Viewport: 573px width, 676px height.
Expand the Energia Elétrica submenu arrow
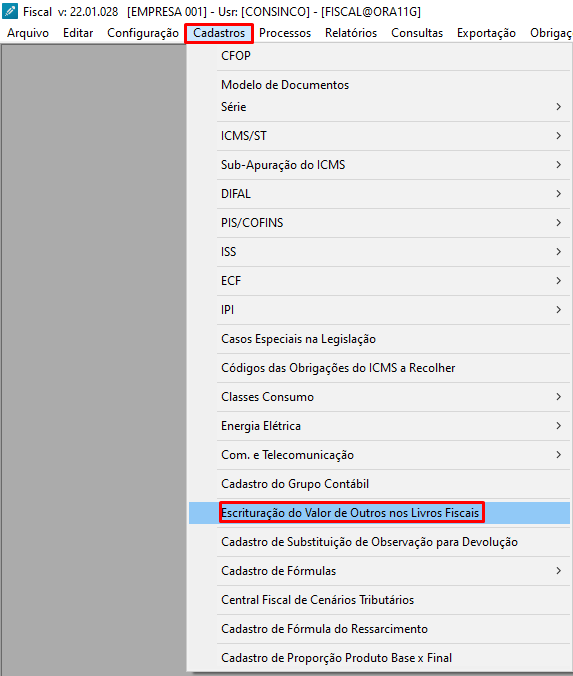click(558, 426)
